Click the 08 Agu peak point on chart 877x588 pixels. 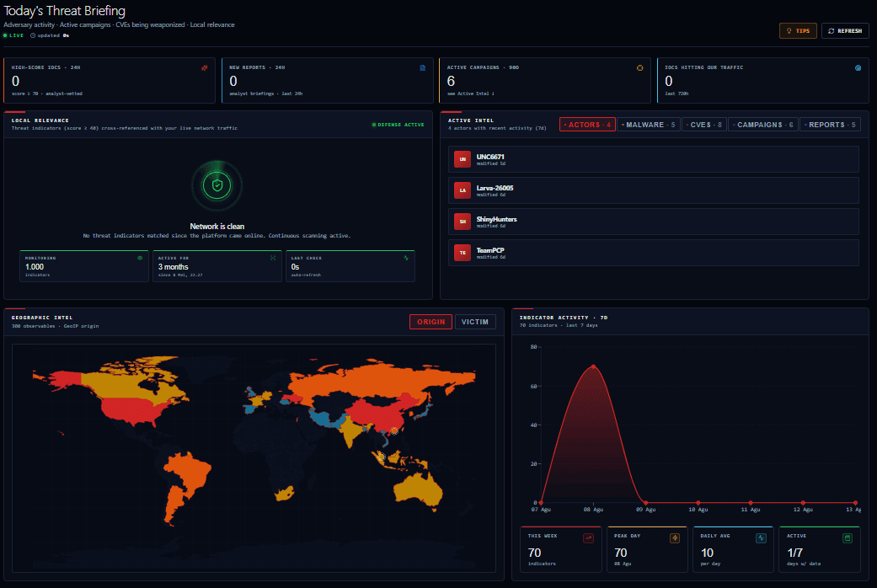click(x=593, y=366)
